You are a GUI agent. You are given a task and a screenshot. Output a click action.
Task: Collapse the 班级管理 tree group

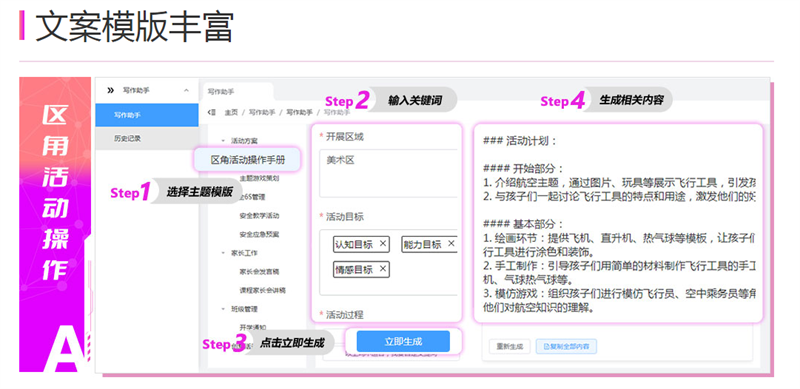(x=223, y=309)
